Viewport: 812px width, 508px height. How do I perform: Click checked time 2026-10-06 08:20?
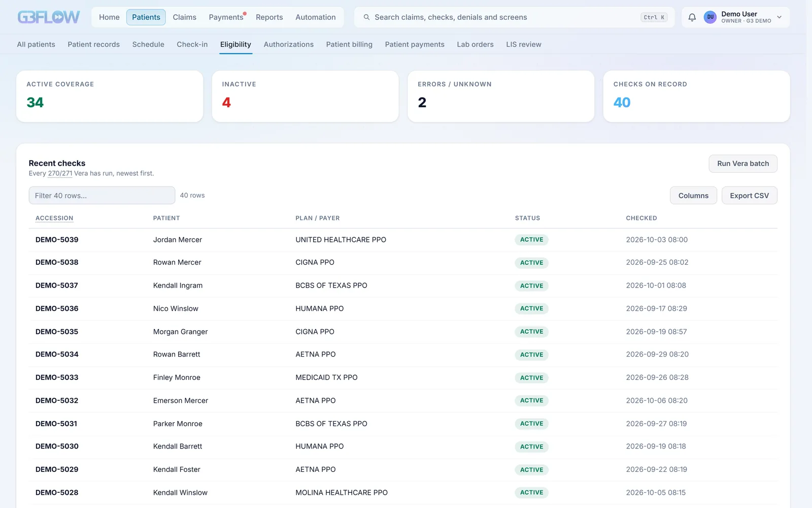[x=657, y=400]
